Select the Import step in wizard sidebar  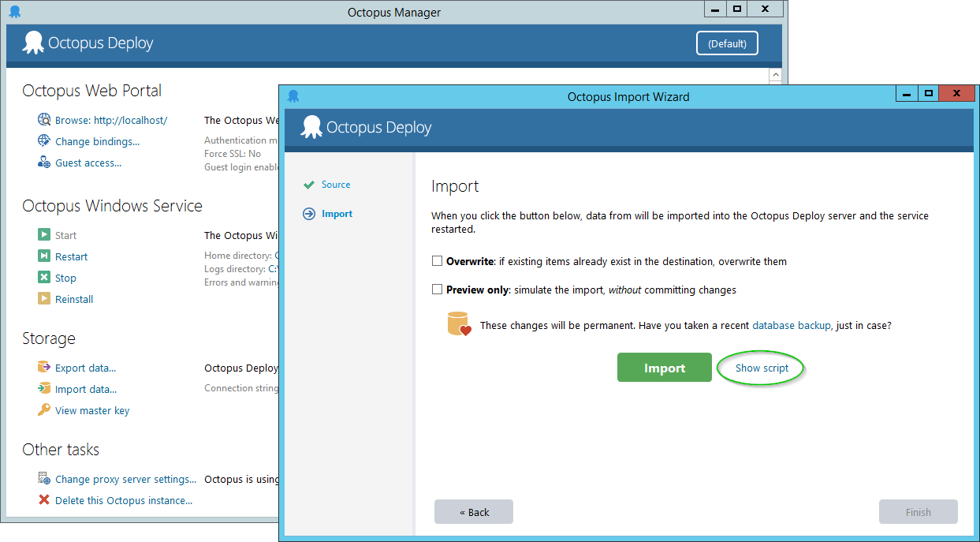(337, 214)
